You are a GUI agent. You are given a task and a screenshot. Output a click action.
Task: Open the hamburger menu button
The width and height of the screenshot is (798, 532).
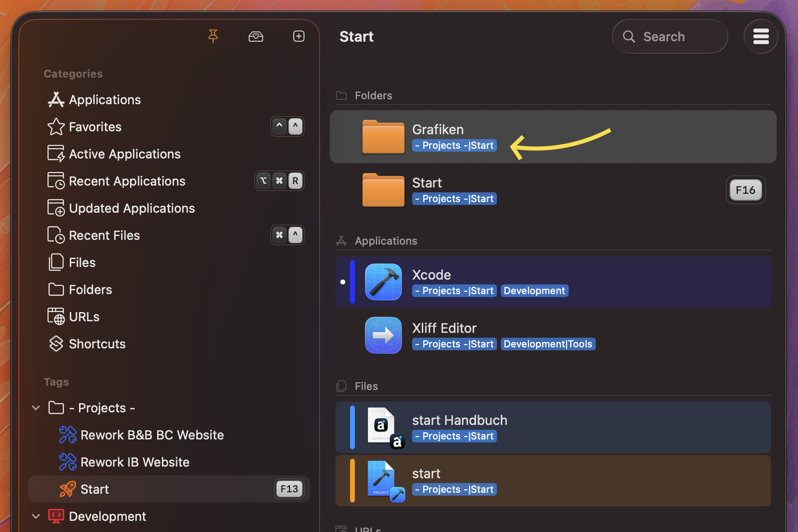pyautogui.click(x=761, y=36)
